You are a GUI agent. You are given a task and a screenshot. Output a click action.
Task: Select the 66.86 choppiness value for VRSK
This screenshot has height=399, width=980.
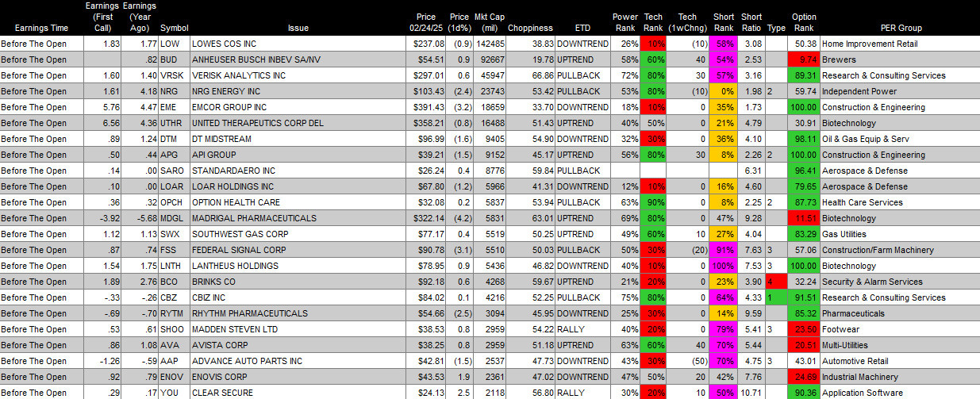(531, 75)
